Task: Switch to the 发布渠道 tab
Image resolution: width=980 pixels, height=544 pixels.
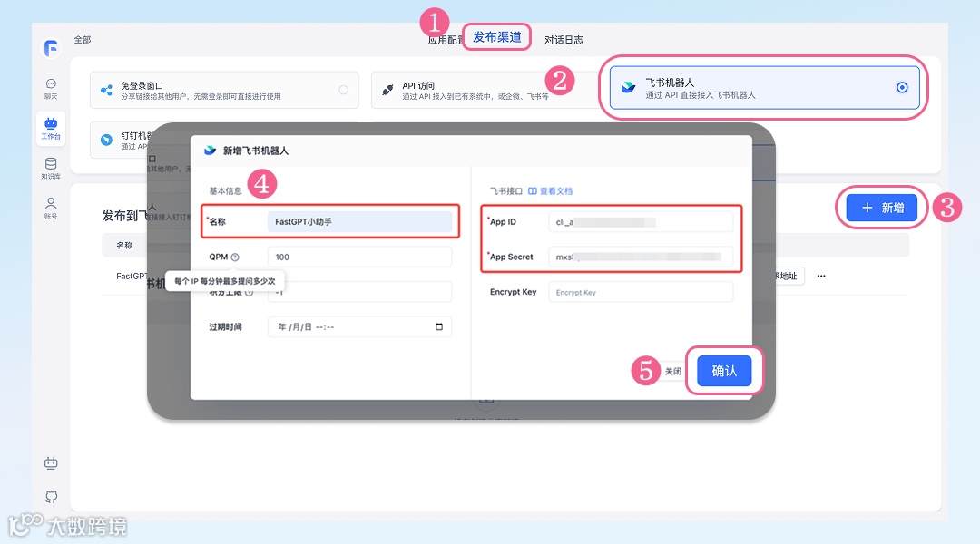Action: [x=497, y=37]
